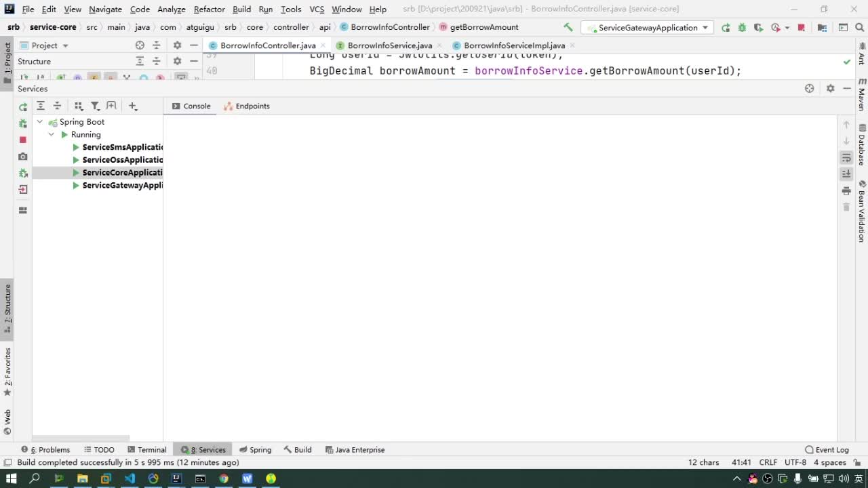This screenshot has height=488, width=868.
Task: Click the Exit icon in Services sidebar
Action: [x=23, y=190]
